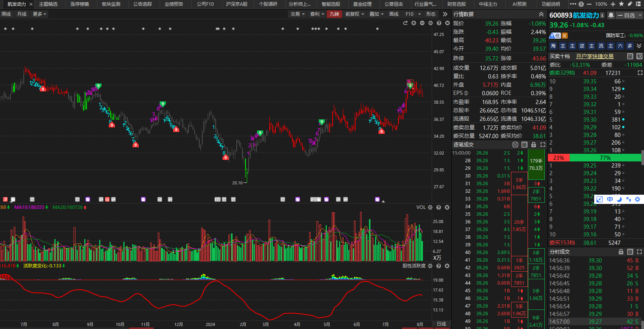Open the 财务选股 tab
644x329 pixels.
[457, 4]
